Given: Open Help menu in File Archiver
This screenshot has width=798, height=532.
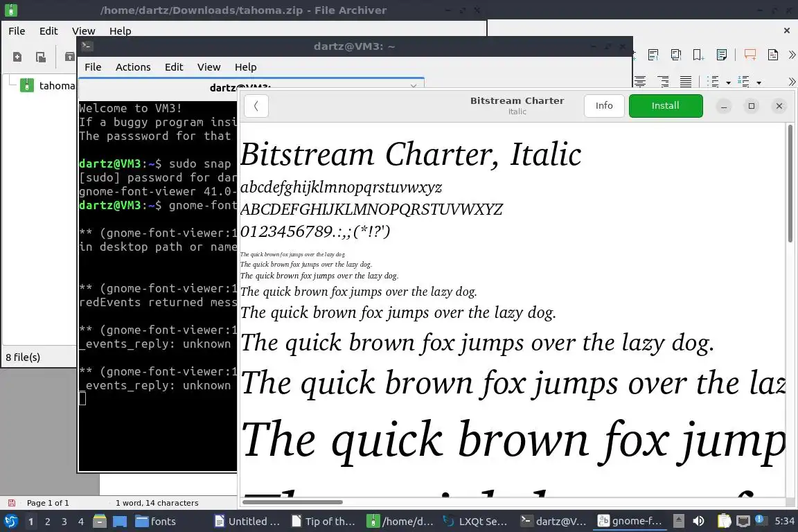Looking at the screenshot, I should point(120,31).
